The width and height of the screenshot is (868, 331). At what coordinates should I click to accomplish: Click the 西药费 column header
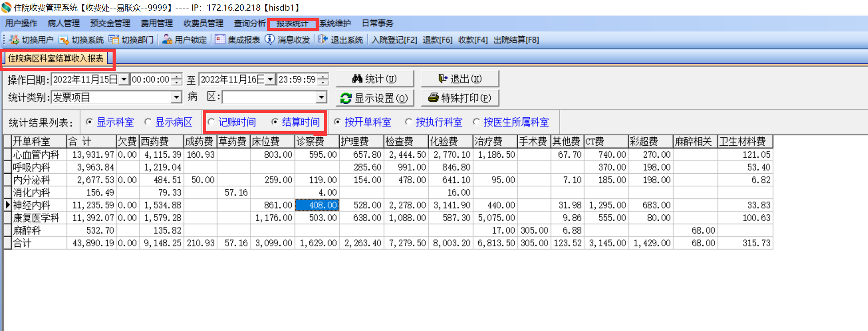point(161,141)
